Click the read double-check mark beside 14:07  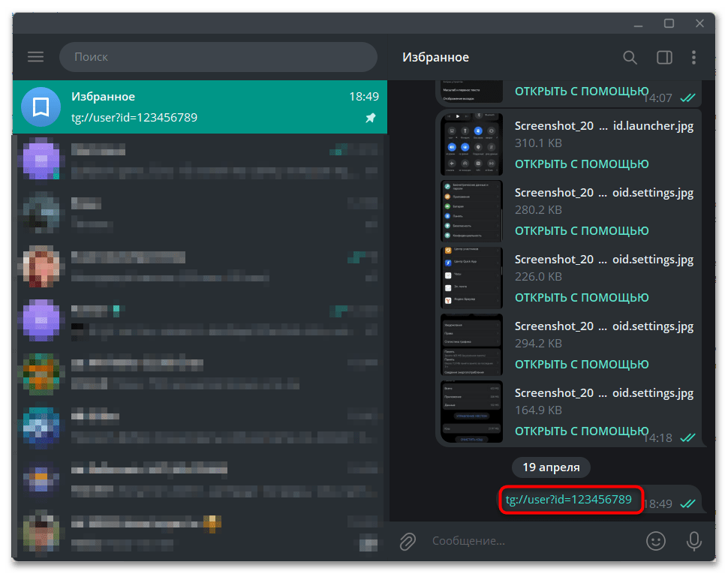click(x=687, y=98)
